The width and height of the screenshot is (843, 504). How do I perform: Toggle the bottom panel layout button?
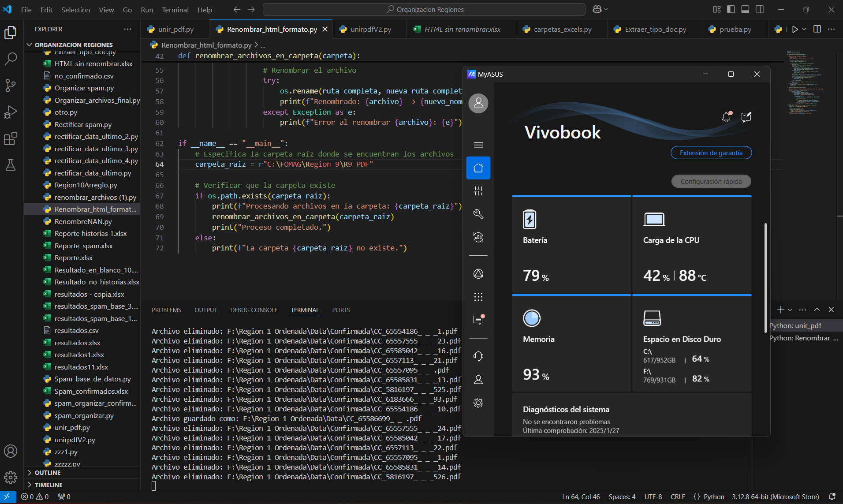[x=745, y=9]
